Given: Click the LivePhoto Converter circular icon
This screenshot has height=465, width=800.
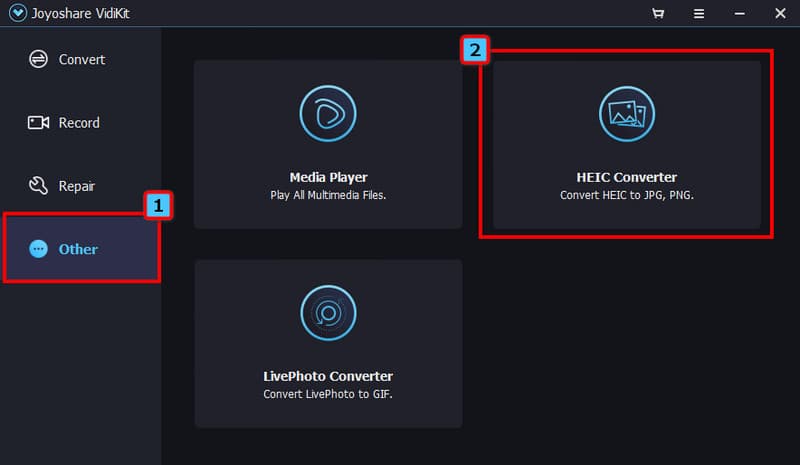Looking at the screenshot, I should (328, 313).
